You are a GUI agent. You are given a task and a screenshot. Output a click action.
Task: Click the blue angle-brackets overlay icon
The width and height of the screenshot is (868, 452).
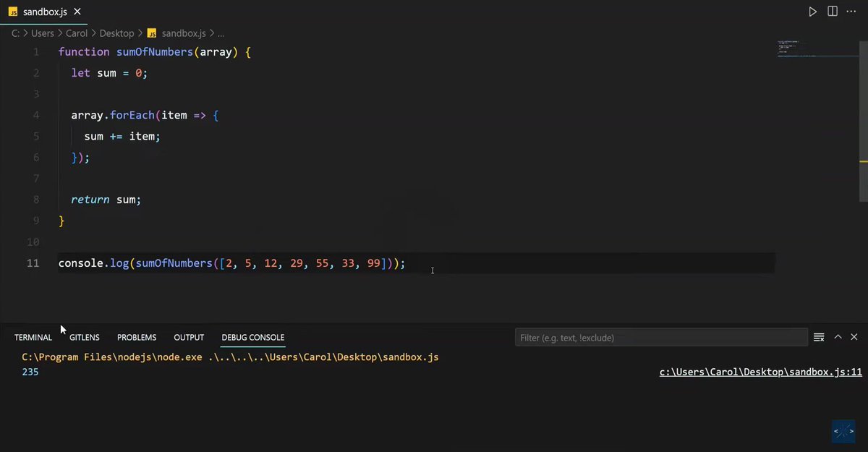point(843,432)
